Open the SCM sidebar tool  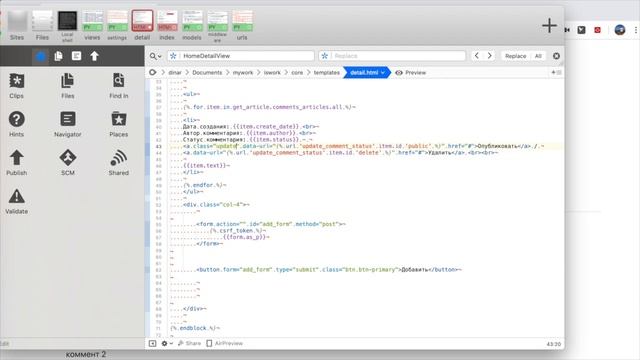[67, 162]
